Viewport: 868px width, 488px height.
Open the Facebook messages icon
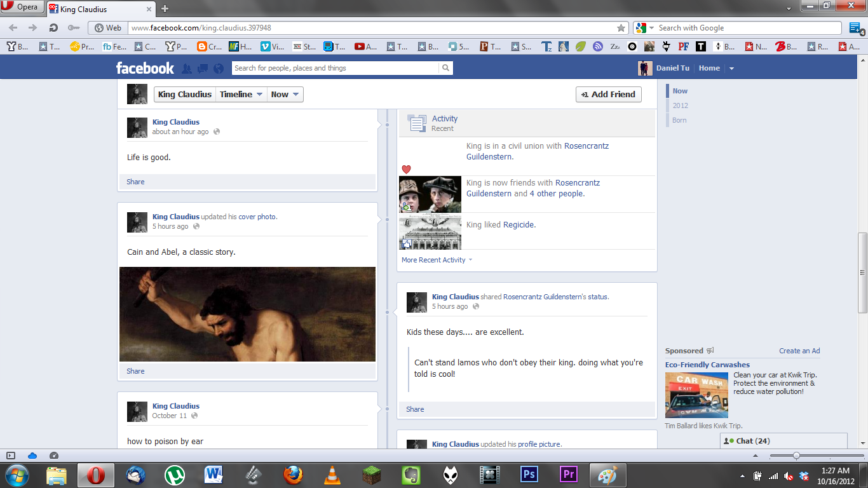coord(203,68)
